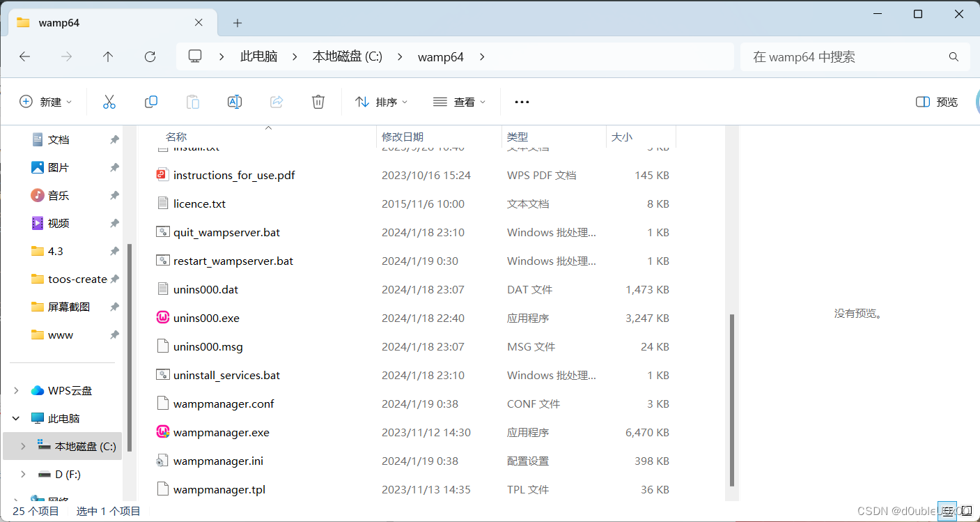Open the 新建 new dropdown
Screen dimensions: 980x522
(45, 102)
